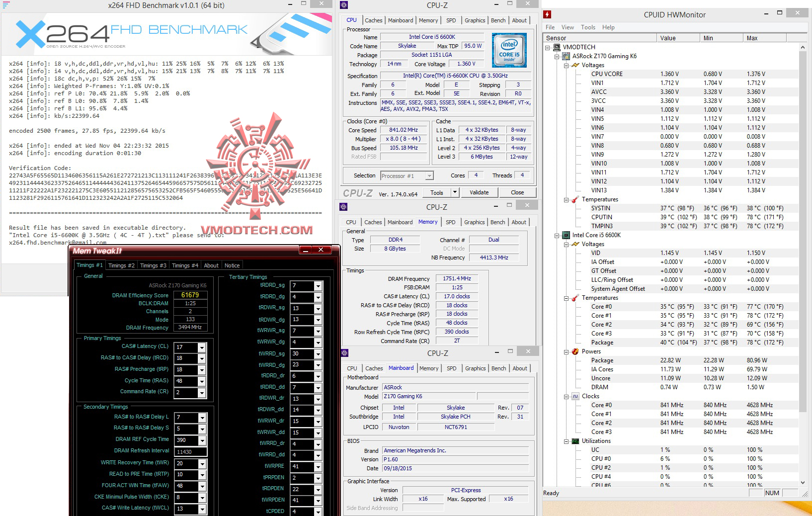The height and width of the screenshot is (516, 812).
Task: Collapse the Powers section in HWMonitor
Action: 566,351
